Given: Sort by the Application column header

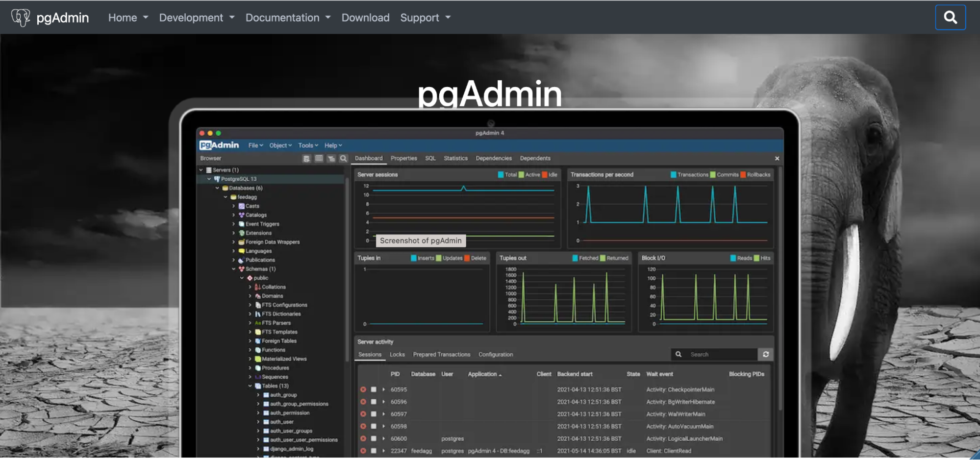Looking at the screenshot, I should [484, 374].
